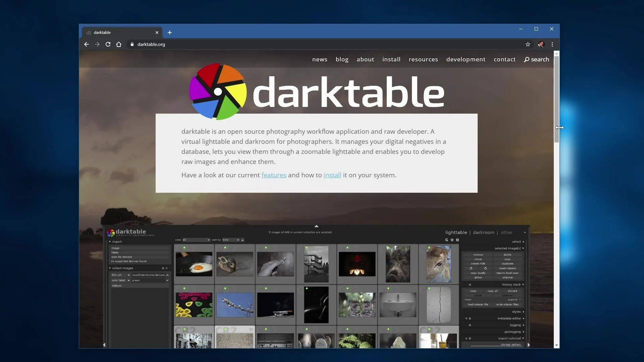The image size is (644, 362).
Task: Open the site search
Action: [x=537, y=59]
